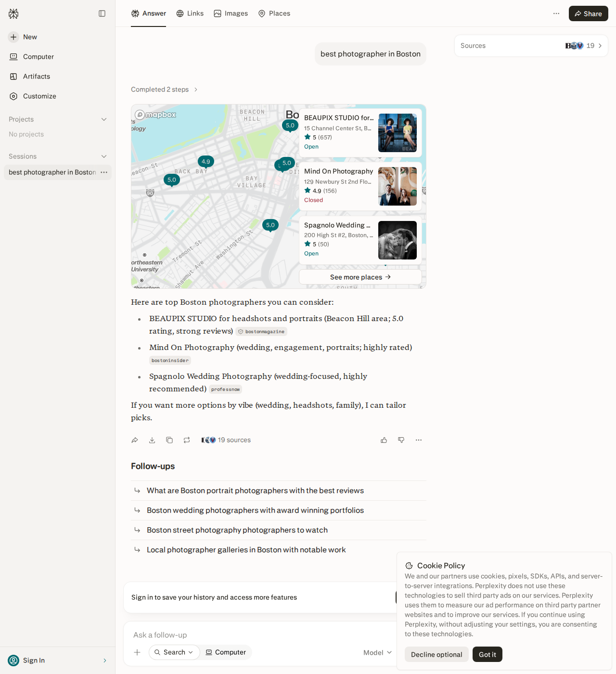
Task: Open the more options dots at the top
Action: point(556,13)
